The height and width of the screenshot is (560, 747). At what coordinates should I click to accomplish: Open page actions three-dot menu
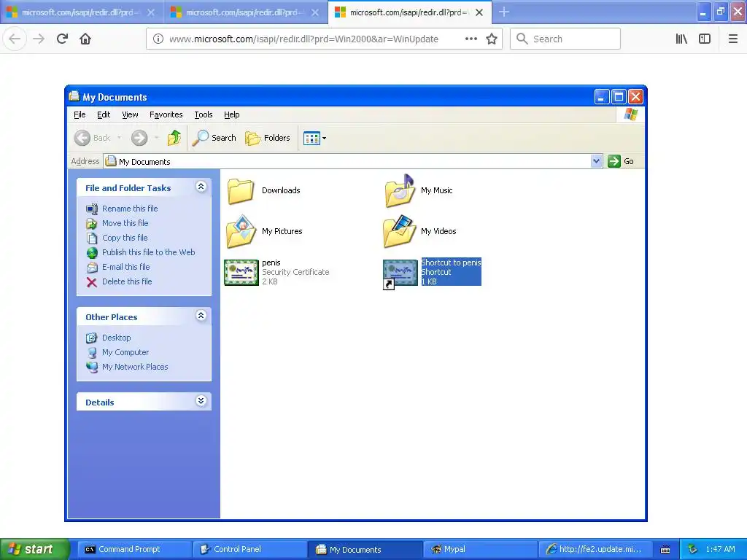(x=471, y=39)
